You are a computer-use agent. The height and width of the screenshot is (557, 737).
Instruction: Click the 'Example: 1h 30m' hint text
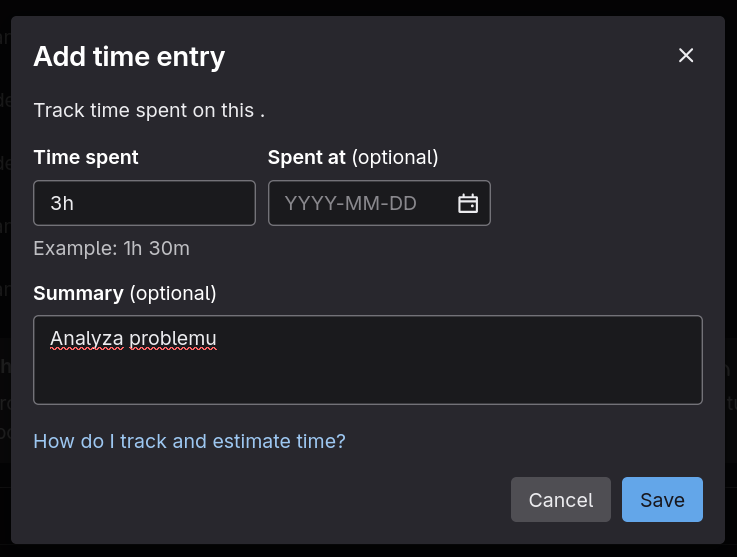tap(111, 248)
